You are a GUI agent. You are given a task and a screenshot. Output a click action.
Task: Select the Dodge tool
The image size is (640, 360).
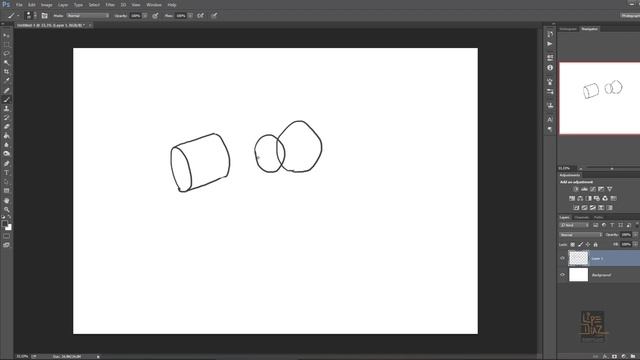click(7, 153)
